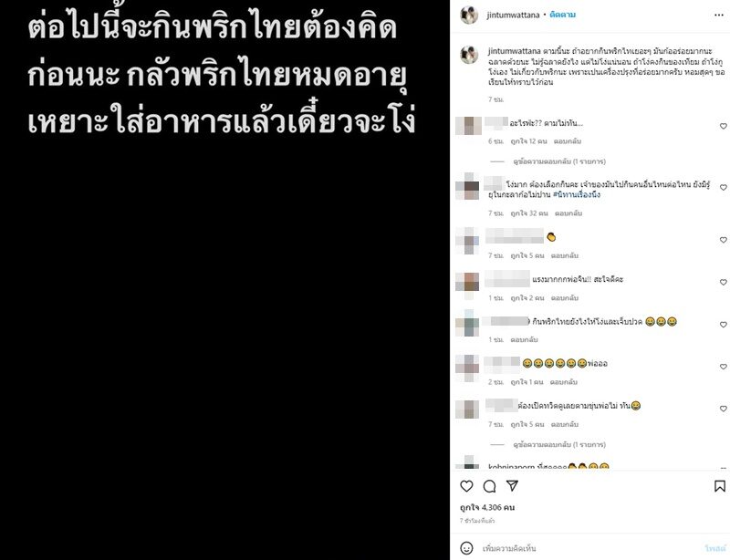Screen dimensions: 730x560
Task: Save the post with the bookmark icon
Action: (x=719, y=486)
